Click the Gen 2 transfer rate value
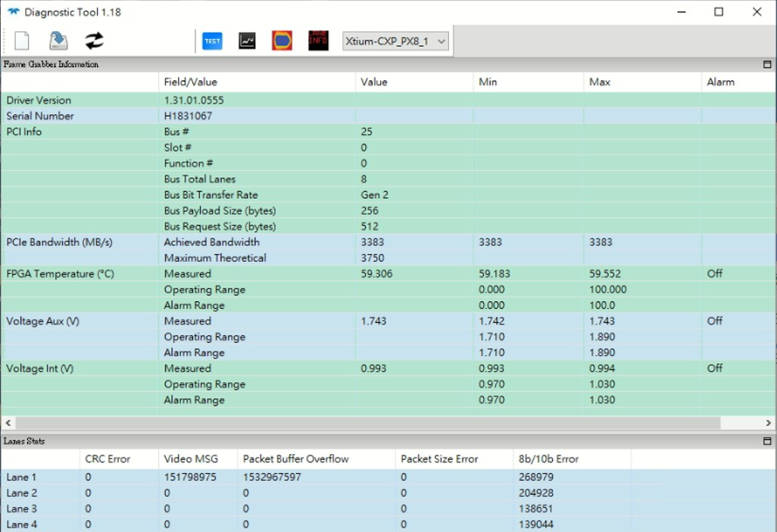Viewport: 777px width, 532px height. coord(374,195)
